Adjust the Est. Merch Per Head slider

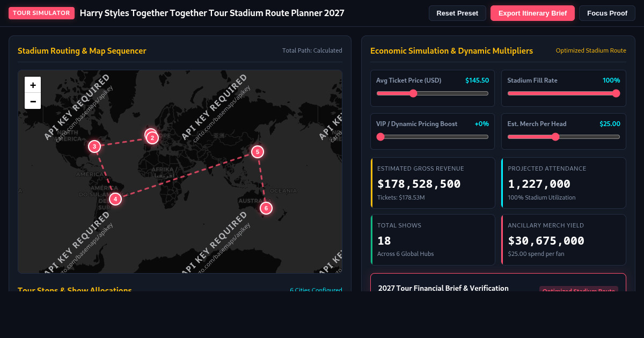tap(563, 137)
